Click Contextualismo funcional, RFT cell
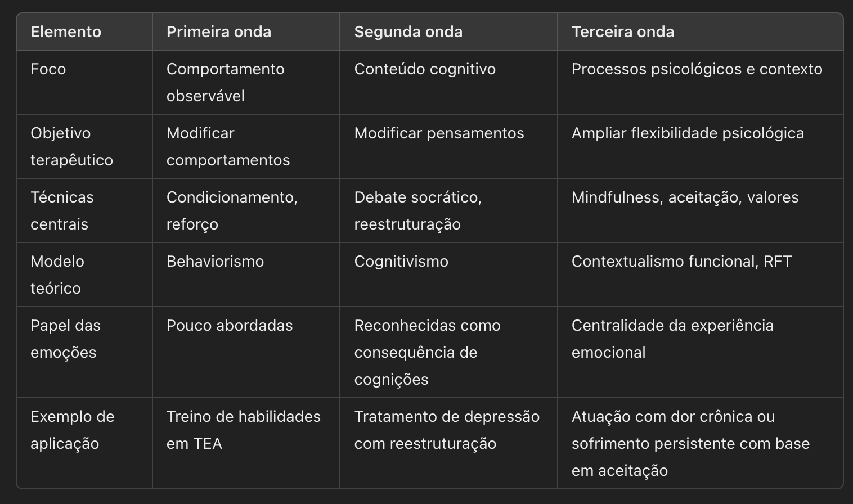This screenshot has height=504, width=853. [700, 274]
